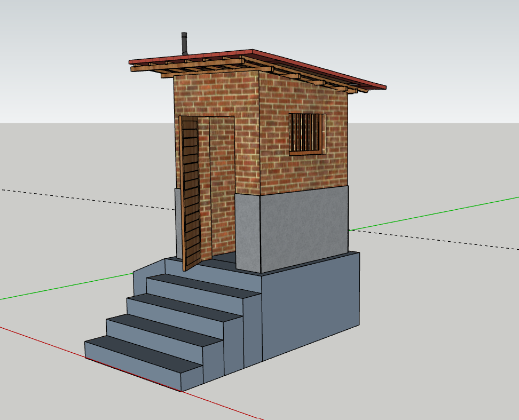Viewport: 519px width, 420px height.
Task: Click the gray plaster wall below the window
Action: coord(304,228)
